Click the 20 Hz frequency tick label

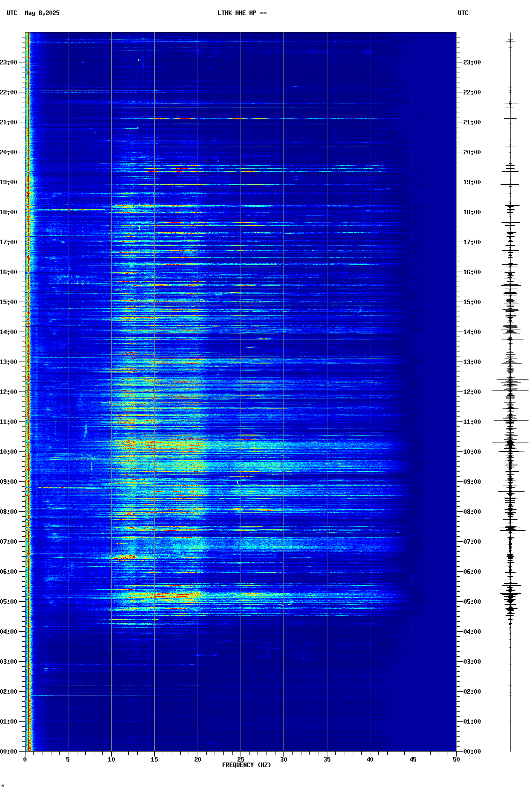tap(198, 760)
